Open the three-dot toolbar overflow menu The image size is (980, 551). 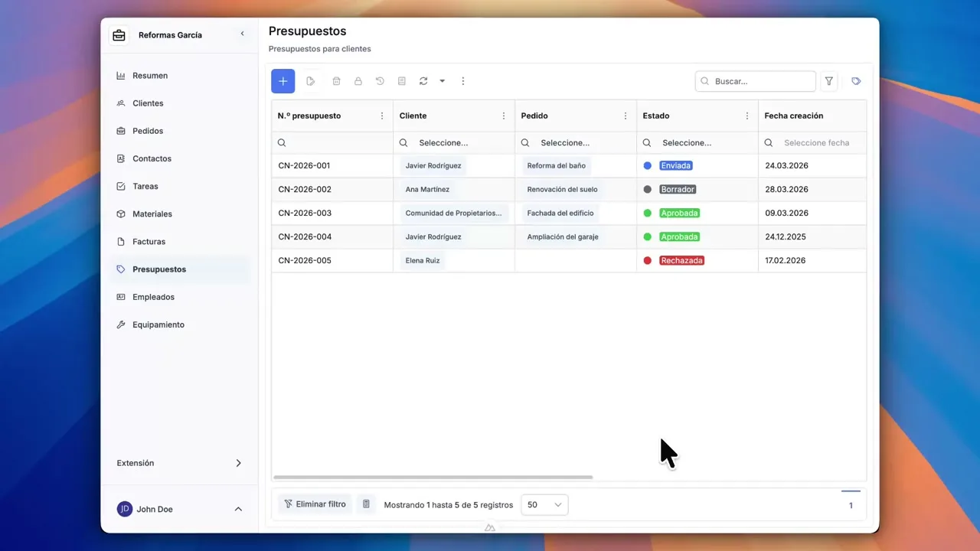462,81
